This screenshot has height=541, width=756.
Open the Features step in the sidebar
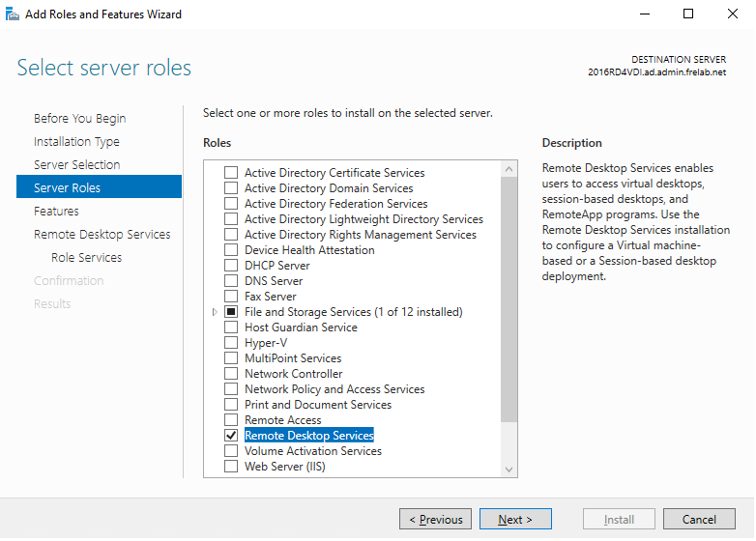coord(56,212)
